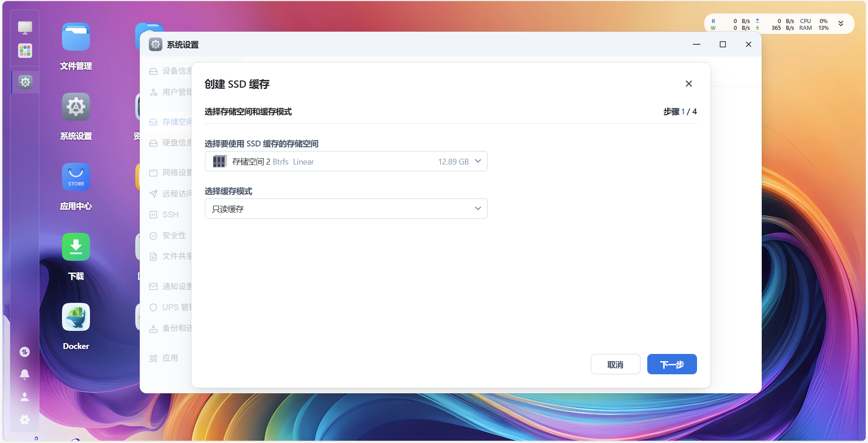
Task: Open the 存储空间 2 storage dropdown
Action: tap(346, 161)
